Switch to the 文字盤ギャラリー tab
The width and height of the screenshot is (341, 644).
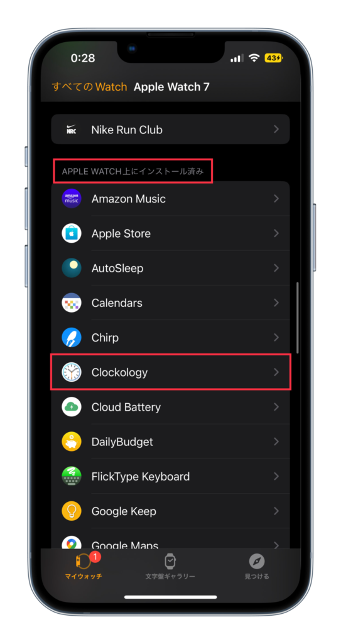(x=170, y=567)
